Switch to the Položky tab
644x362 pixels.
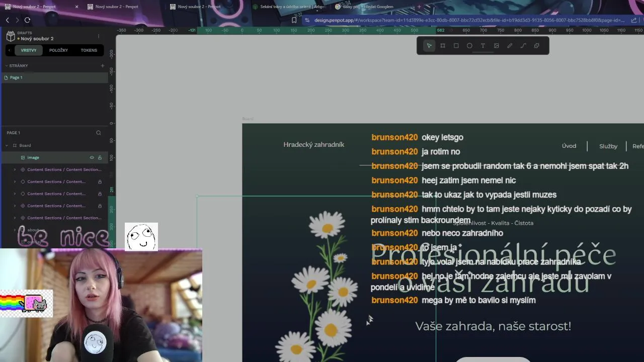pos(58,50)
